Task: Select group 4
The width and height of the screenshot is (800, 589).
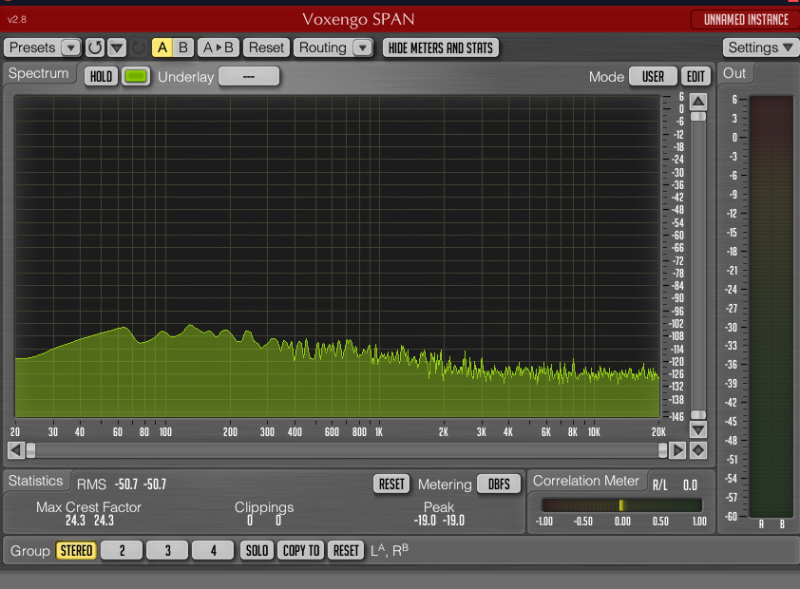Action: click(x=213, y=551)
